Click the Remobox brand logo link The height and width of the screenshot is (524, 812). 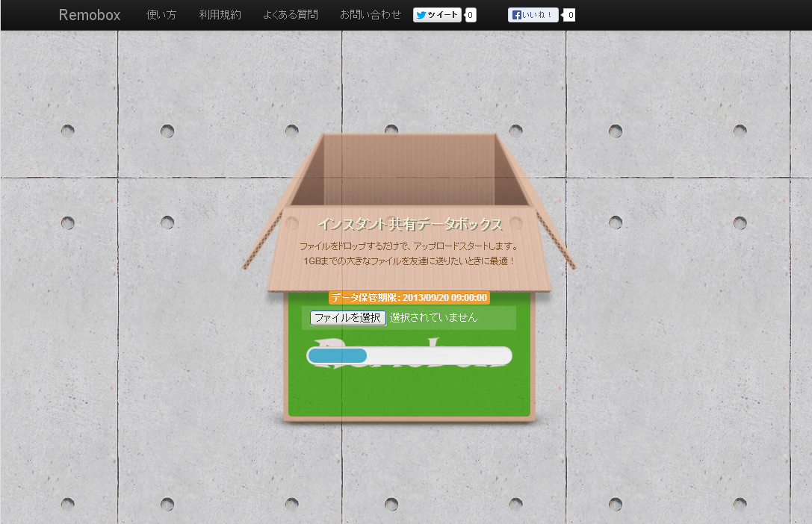[89, 15]
